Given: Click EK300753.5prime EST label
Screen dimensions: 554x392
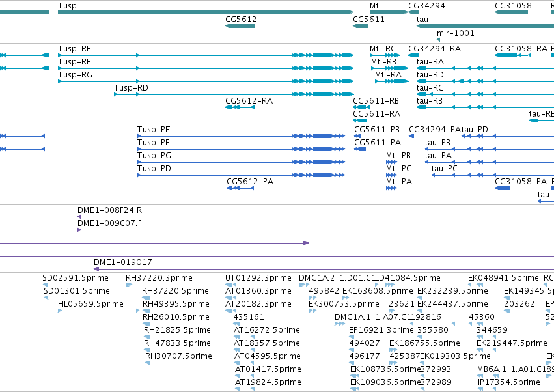Looking at the screenshot, I should [344, 304].
